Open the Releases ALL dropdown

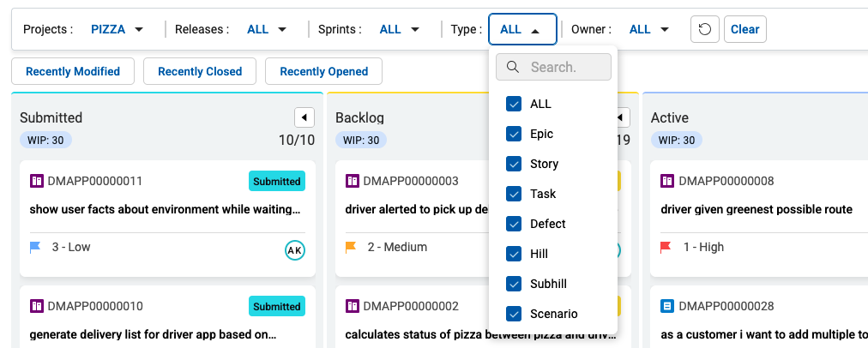(x=267, y=29)
